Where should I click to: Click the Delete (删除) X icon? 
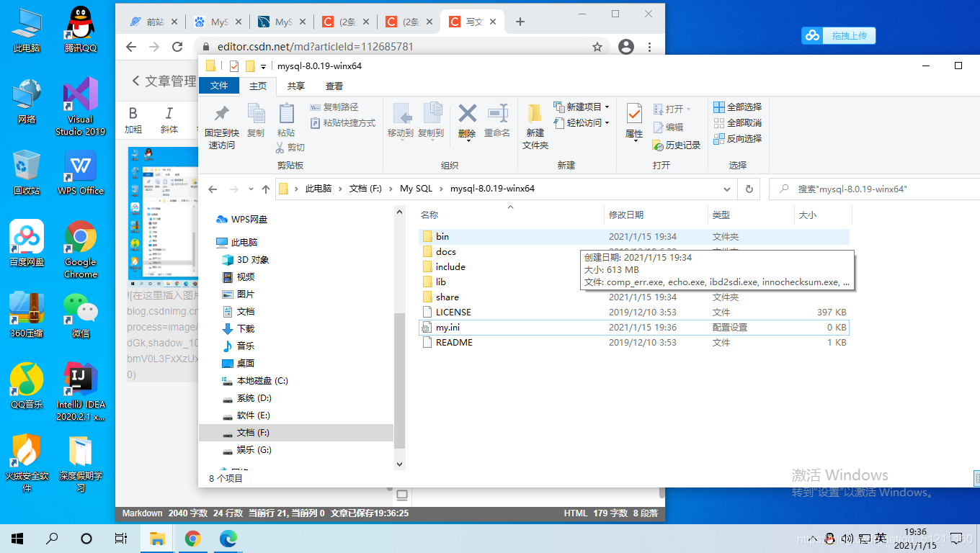pyautogui.click(x=468, y=113)
